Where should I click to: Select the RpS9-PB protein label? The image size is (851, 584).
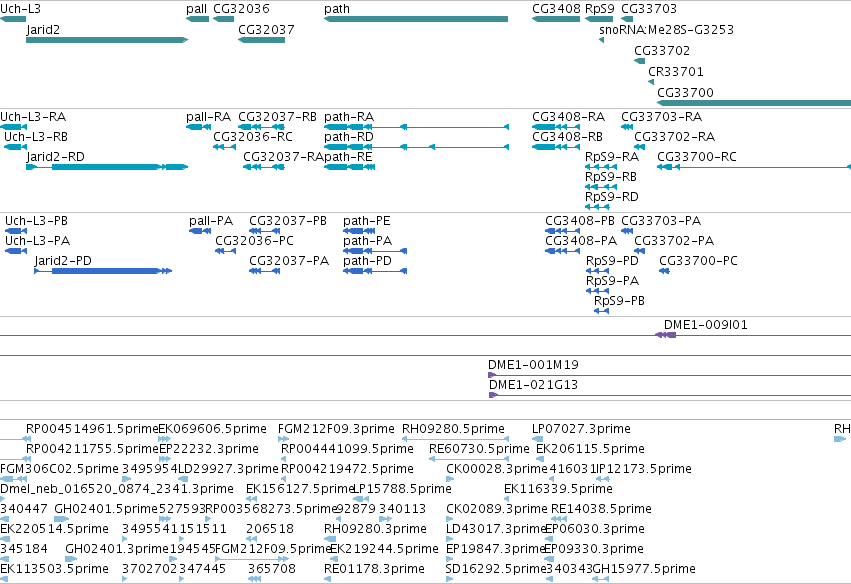pyautogui.click(x=619, y=301)
